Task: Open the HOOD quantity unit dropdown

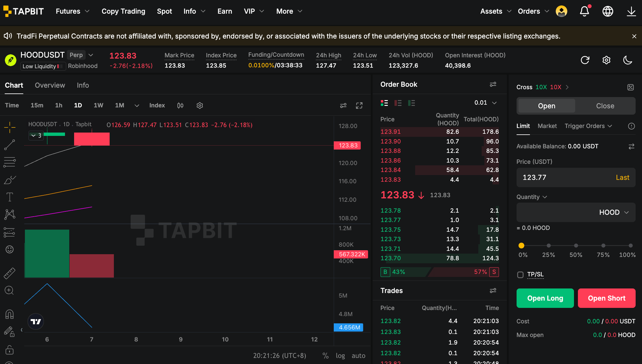Action: pyautogui.click(x=614, y=212)
